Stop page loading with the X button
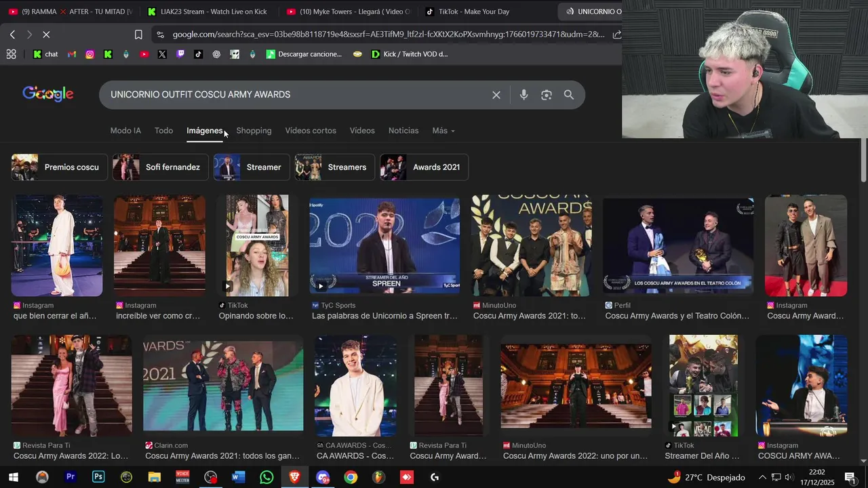Viewport: 868px width, 488px height. (x=46, y=35)
